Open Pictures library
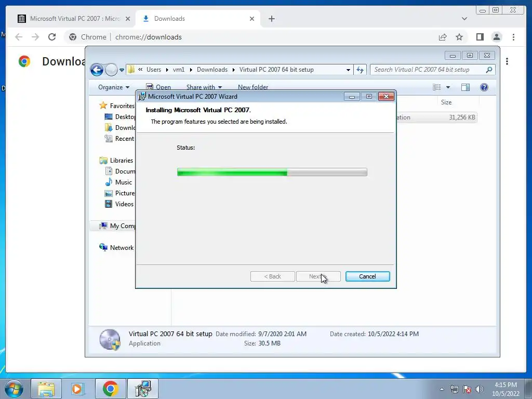This screenshot has height=399, width=532. [120, 193]
